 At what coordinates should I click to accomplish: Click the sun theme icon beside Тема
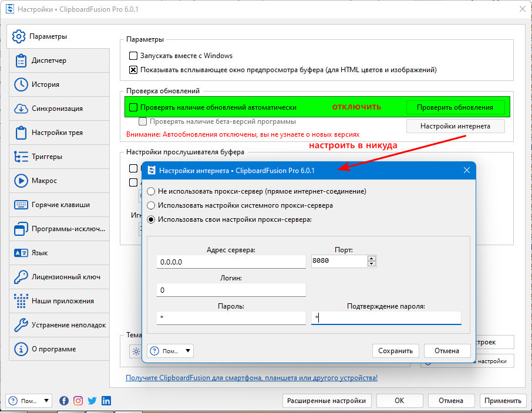point(136,351)
